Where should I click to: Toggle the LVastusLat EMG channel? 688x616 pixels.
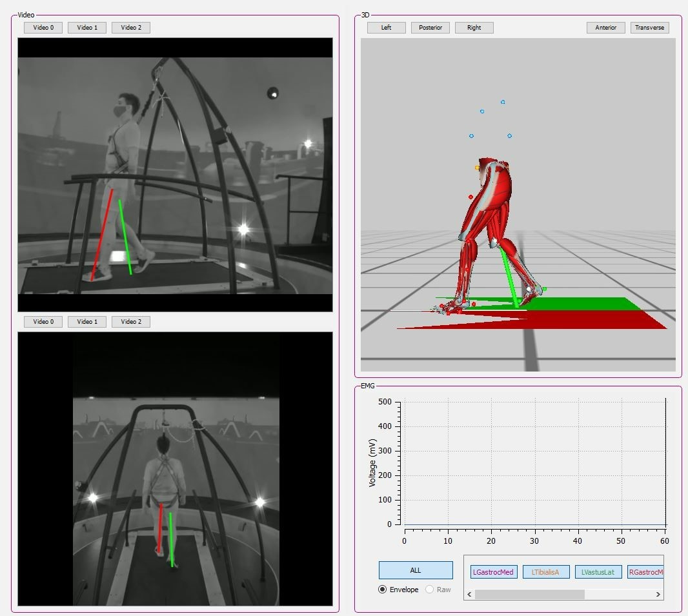point(598,572)
